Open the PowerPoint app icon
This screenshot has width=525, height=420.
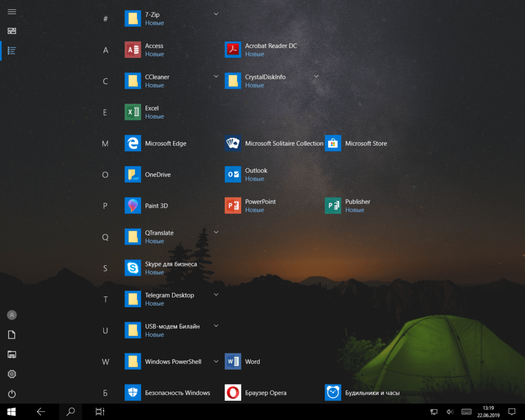point(233,206)
